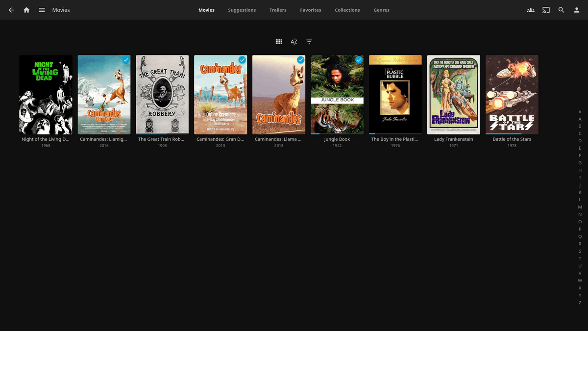Toggle watched check on Jungle Book poster

359,60
